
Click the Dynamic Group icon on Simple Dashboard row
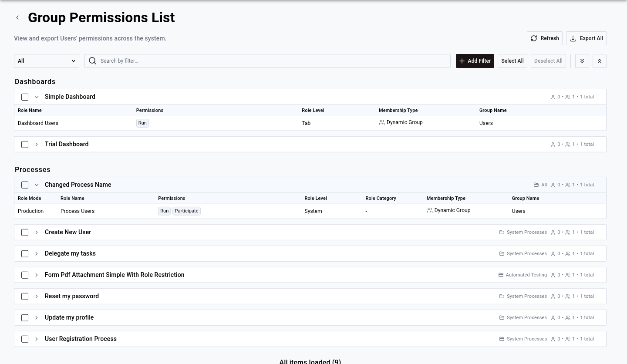[382, 122]
